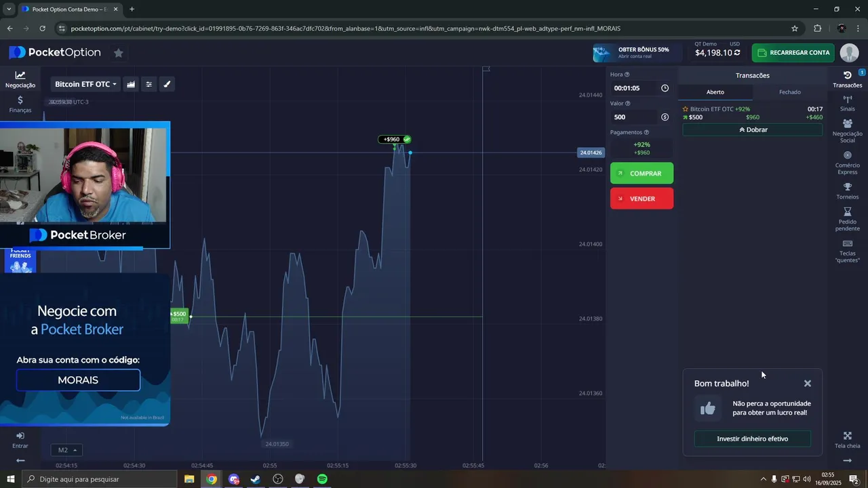The image size is (868, 488).
Task: Click Investir dinheiro efetivo button
Action: [x=753, y=439]
